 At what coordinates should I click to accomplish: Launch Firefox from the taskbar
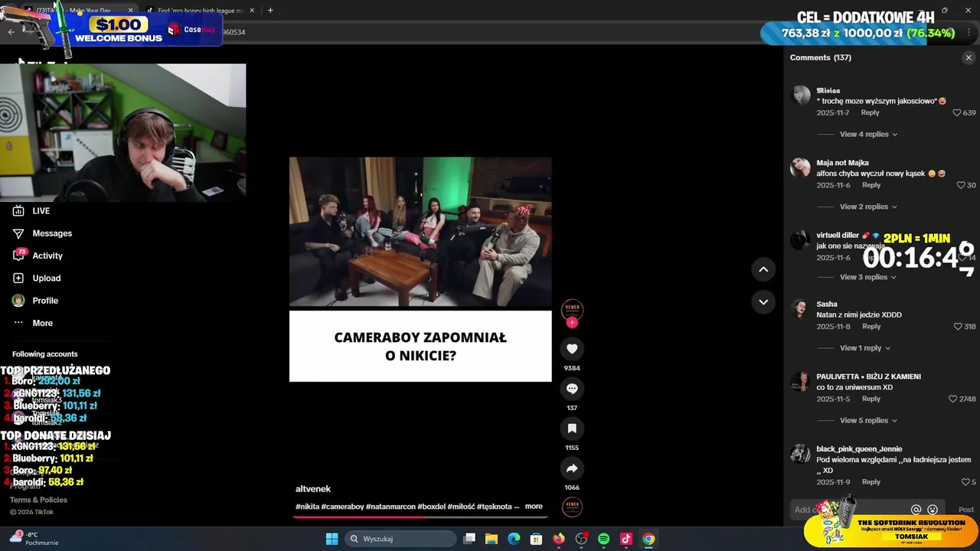tap(559, 539)
